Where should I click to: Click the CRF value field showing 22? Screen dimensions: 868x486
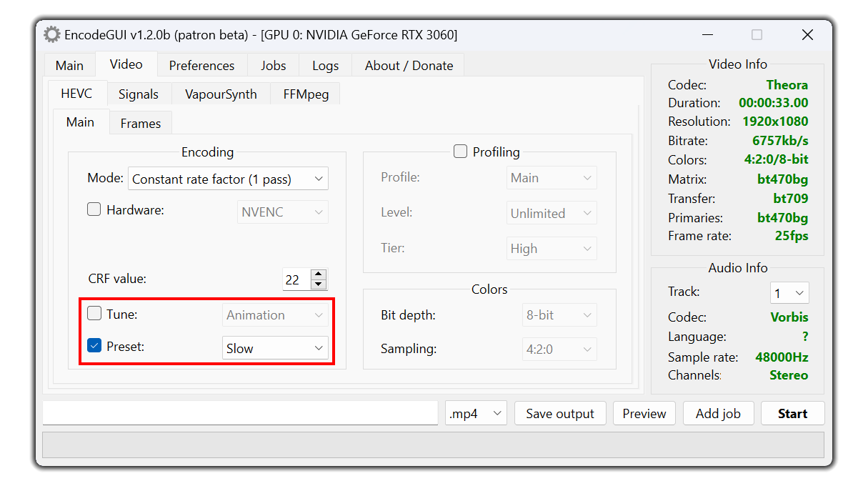click(296, 279)
